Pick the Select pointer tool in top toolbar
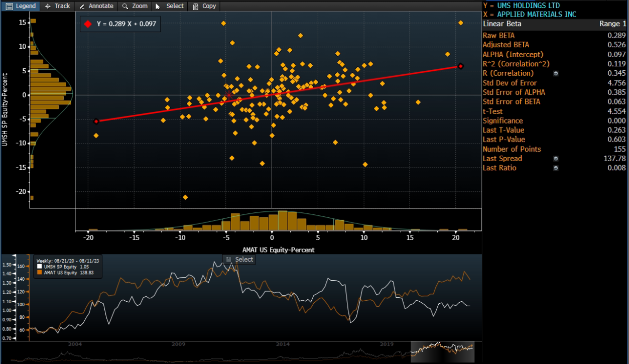This screenshot has height=364, width=629. (170, 6)
